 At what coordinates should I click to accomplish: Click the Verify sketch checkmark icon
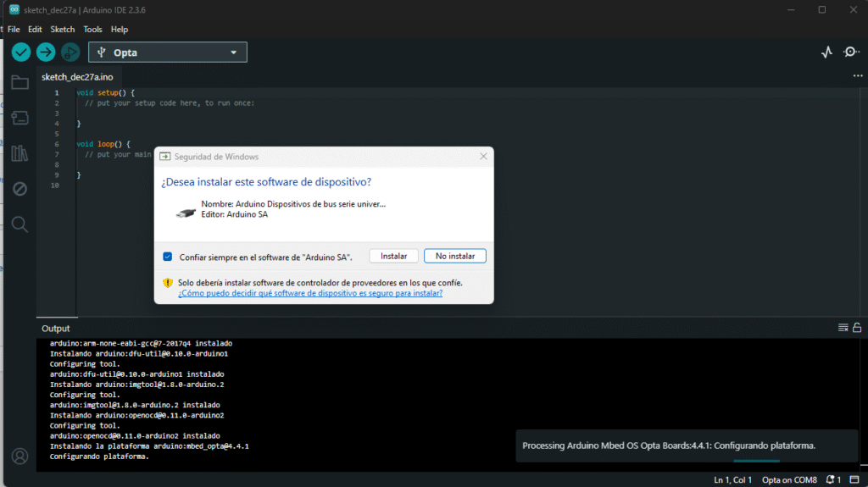coord(21,53)
